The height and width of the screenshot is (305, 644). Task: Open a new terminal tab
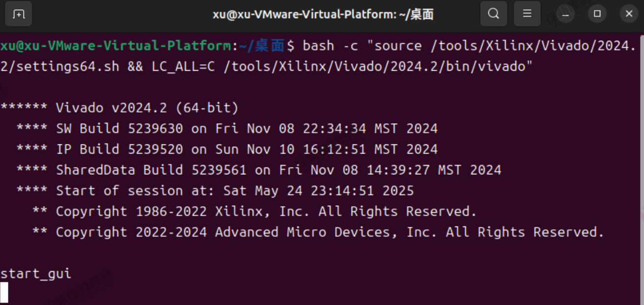[x=19, y=14]
